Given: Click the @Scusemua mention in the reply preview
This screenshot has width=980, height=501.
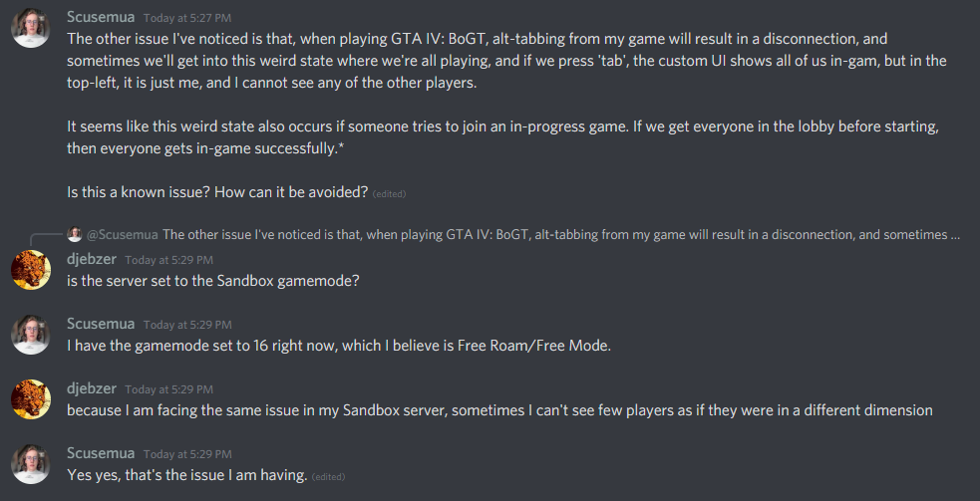Looking at the screenshot, I should click(x=123, y=235).
